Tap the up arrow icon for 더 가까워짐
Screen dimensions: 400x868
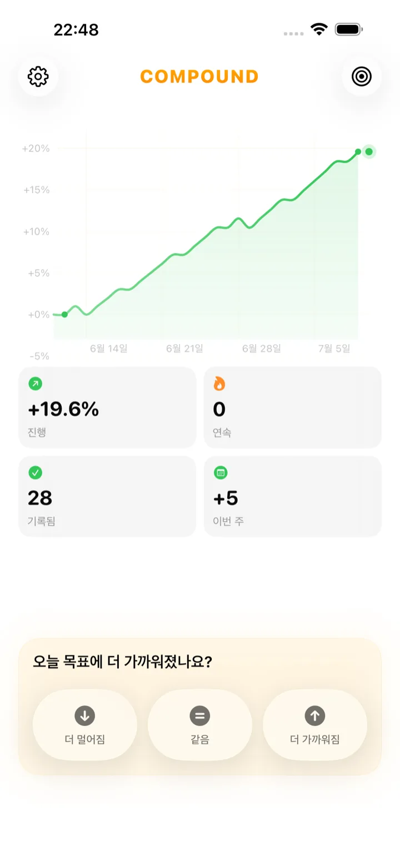315,715
